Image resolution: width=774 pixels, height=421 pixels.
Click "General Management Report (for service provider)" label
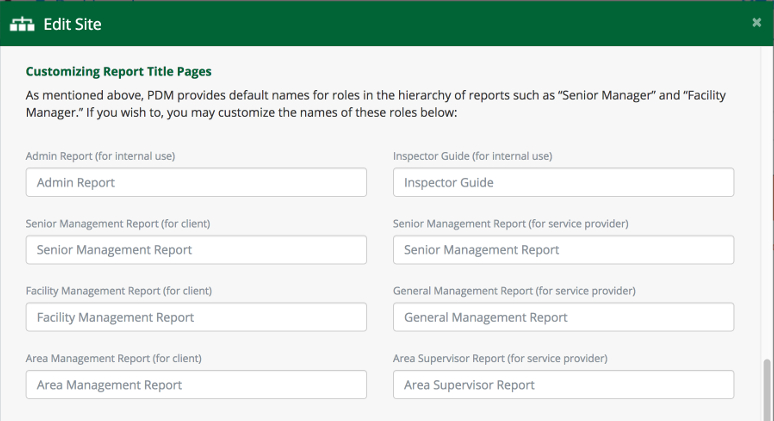pyautogui.click(x=514, y=291)
